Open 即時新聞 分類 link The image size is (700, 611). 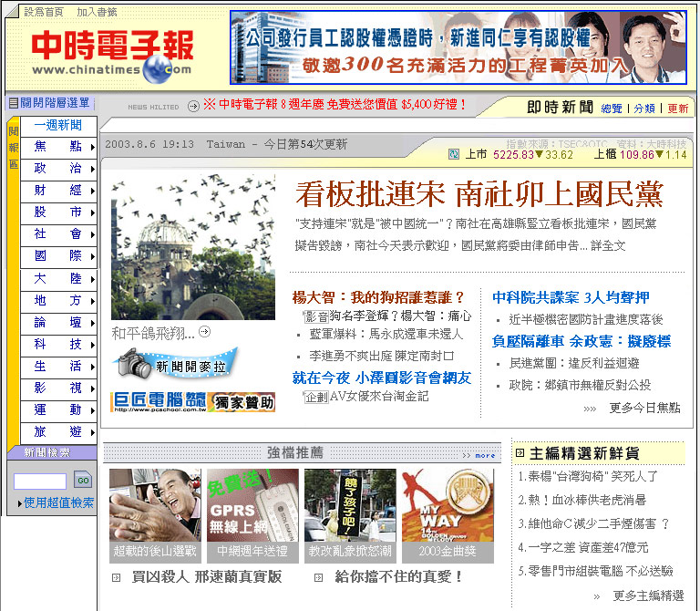[644, 109]
